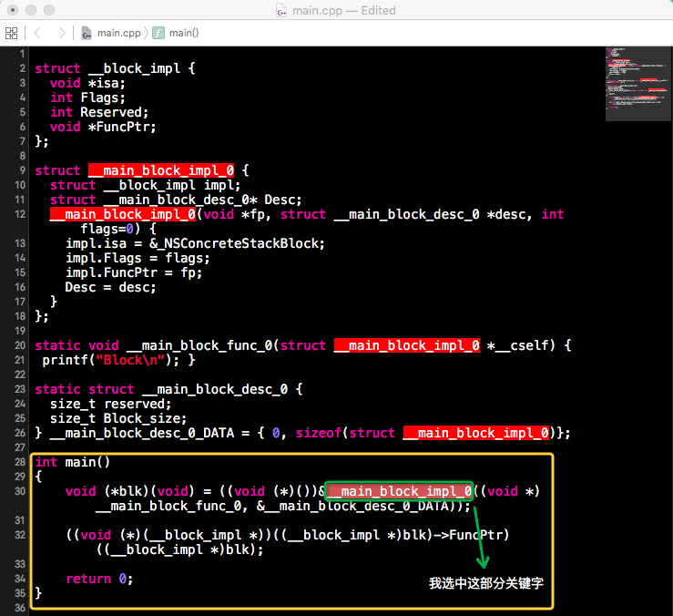Screen dimensions: 673x616
Task: Click green-boxed __main_block_impl_0 on line 30
Action: pyautogui.click(x=399, y=491)
